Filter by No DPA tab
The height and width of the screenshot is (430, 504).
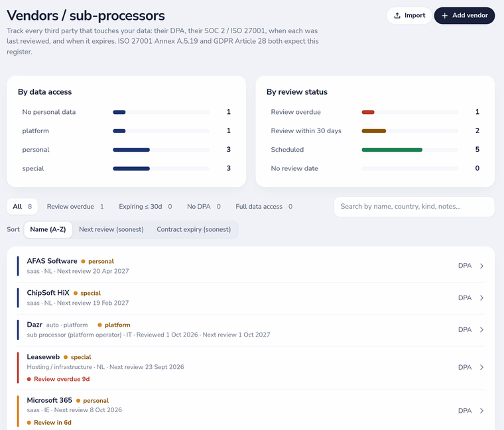[x=204, y=207]
